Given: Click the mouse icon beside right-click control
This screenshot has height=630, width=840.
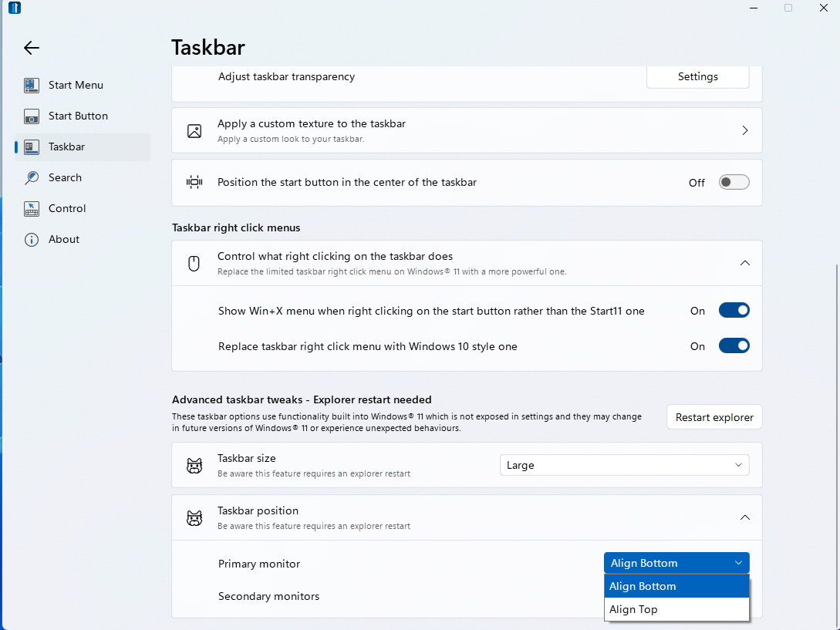Looking at the screenshot, I should 194,263.
